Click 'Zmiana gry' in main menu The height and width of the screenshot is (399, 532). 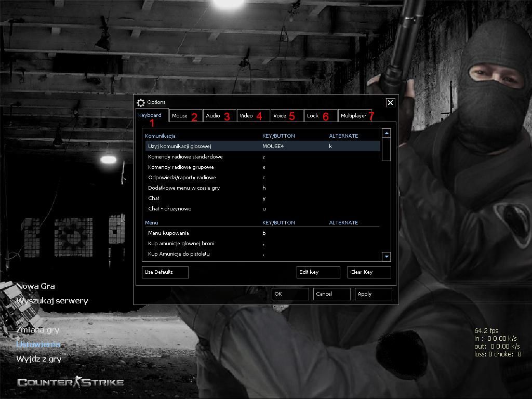coord(37,330)
